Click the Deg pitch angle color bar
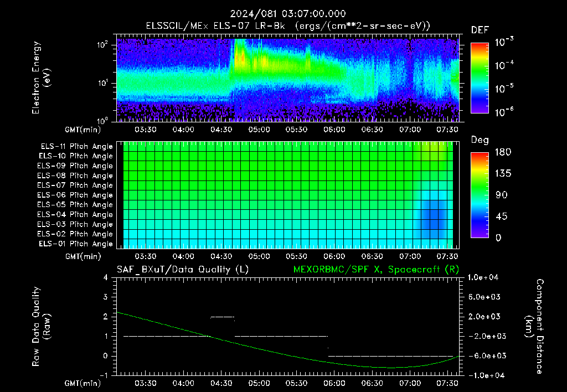567x392 pixels. click(480, 195)
